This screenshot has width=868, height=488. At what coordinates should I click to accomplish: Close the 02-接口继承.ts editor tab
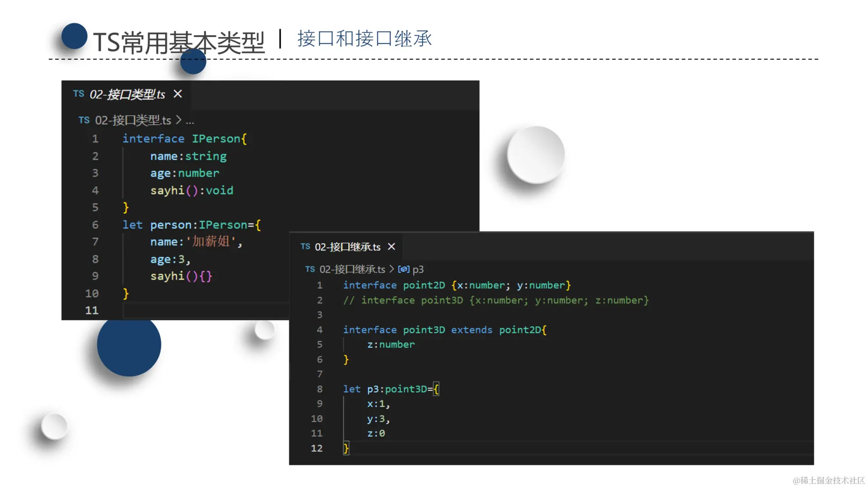(x=392, y=247)
